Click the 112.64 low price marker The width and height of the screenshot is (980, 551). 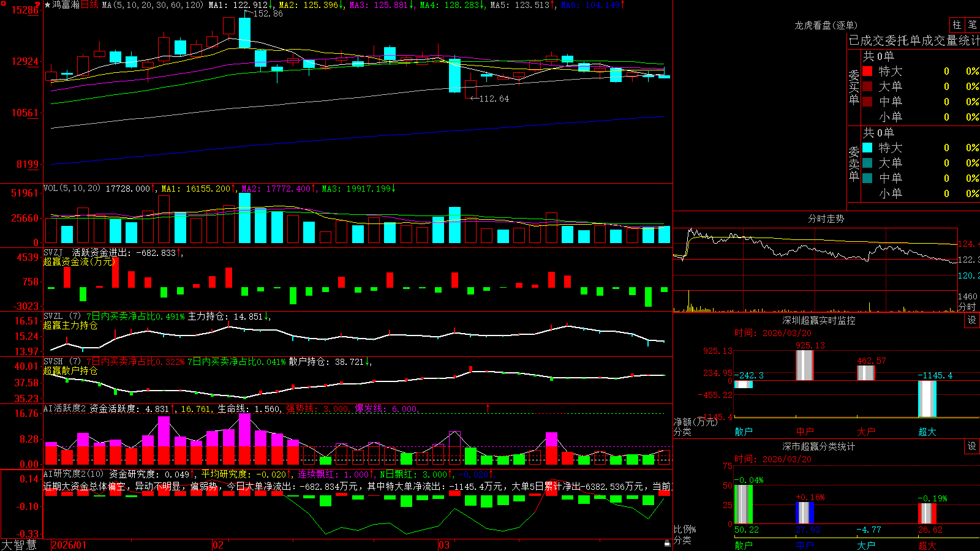pyautogui.click(x=494, y=99)
